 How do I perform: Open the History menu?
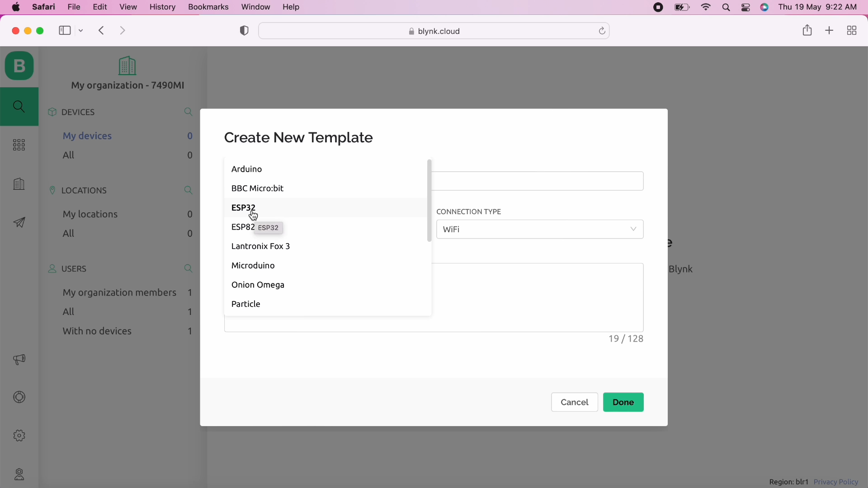coord(162,7)
